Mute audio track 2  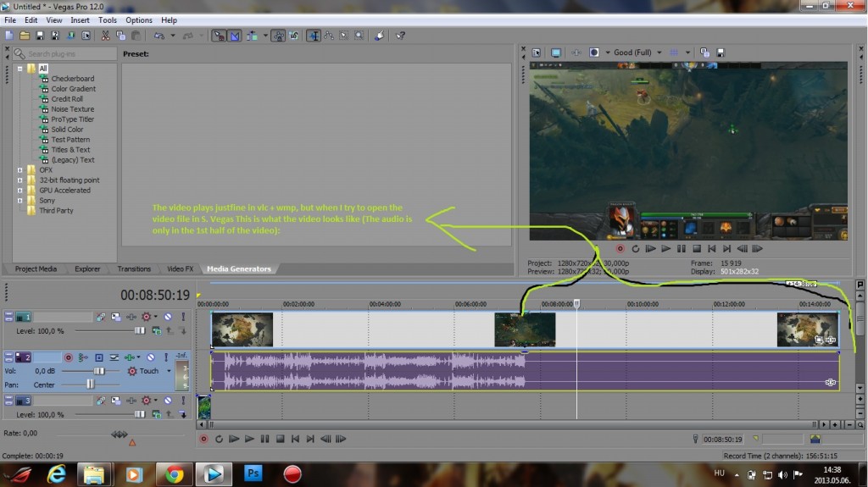point(150,357)
